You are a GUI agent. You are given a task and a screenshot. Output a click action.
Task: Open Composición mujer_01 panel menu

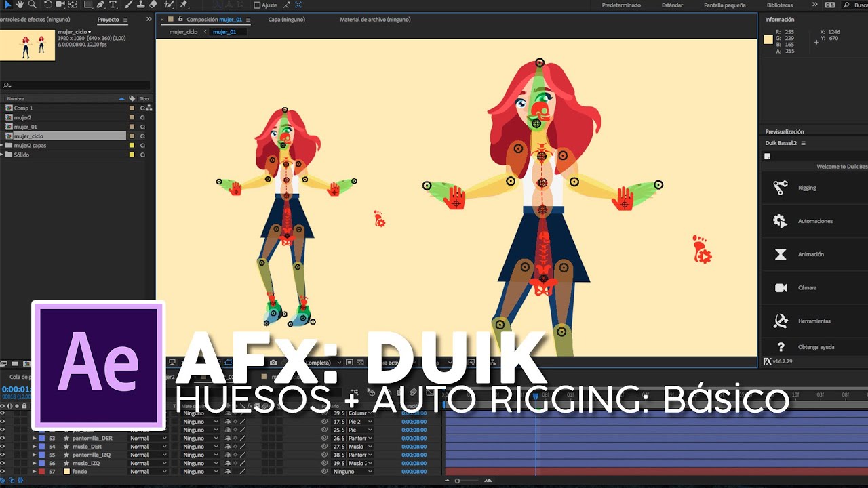[248, 20]
